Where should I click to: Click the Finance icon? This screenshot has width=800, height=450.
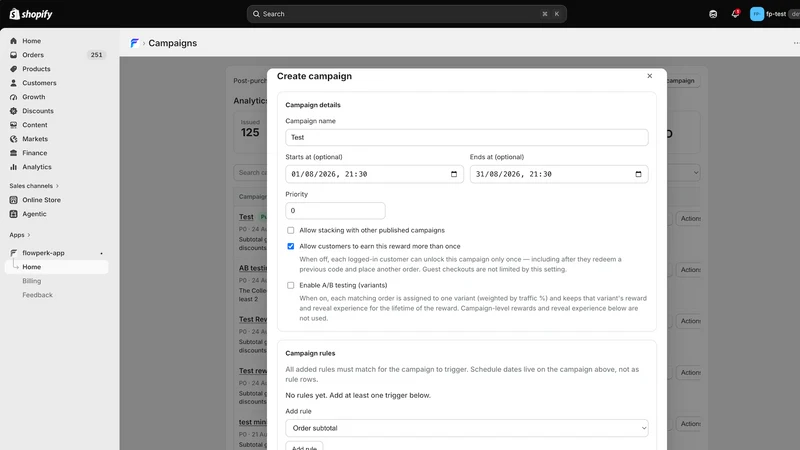pyautogui.click(x=13, y=153)
